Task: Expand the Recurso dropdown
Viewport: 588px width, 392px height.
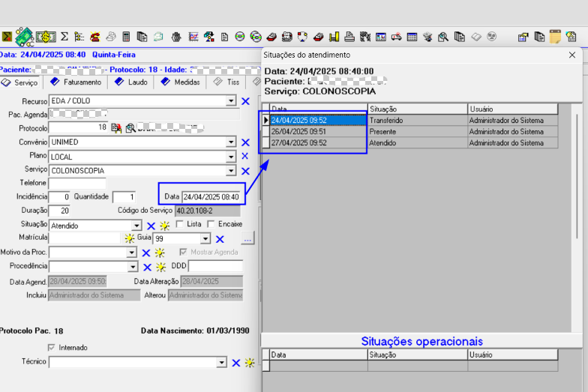Action: pos(231,100)
